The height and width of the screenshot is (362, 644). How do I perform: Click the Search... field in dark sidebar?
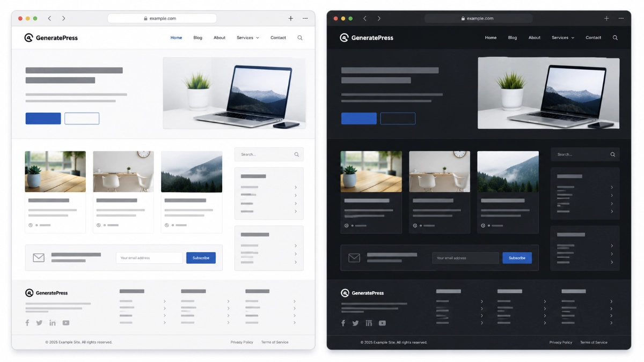point(585,154)
